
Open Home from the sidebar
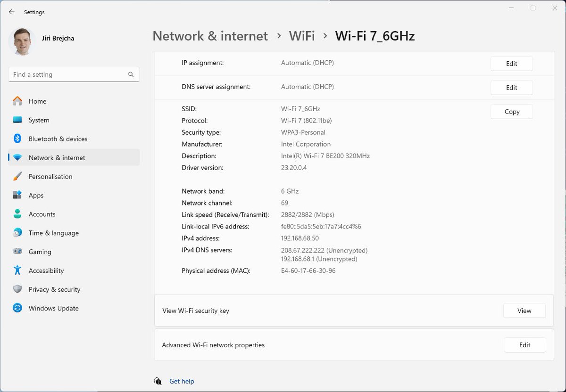(38, 101)
